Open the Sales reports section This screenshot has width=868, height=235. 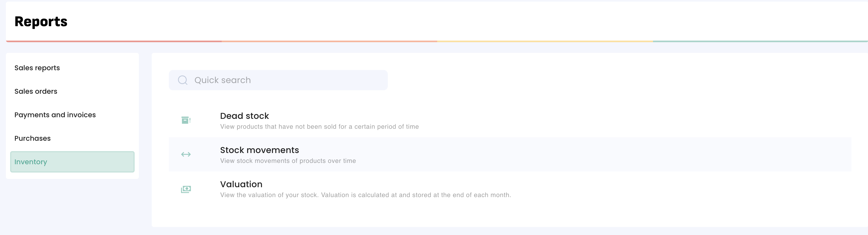coord(37,68)
